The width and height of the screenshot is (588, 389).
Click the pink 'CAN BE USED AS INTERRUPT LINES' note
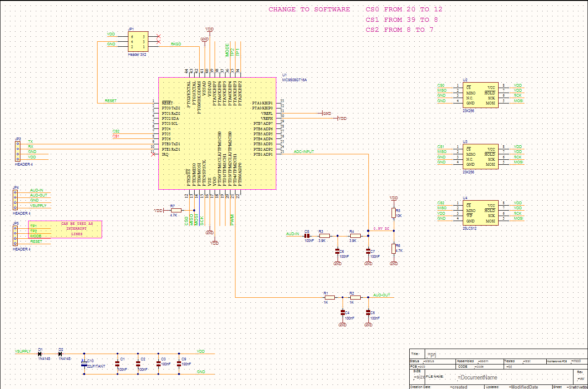[x=65, y=229]
